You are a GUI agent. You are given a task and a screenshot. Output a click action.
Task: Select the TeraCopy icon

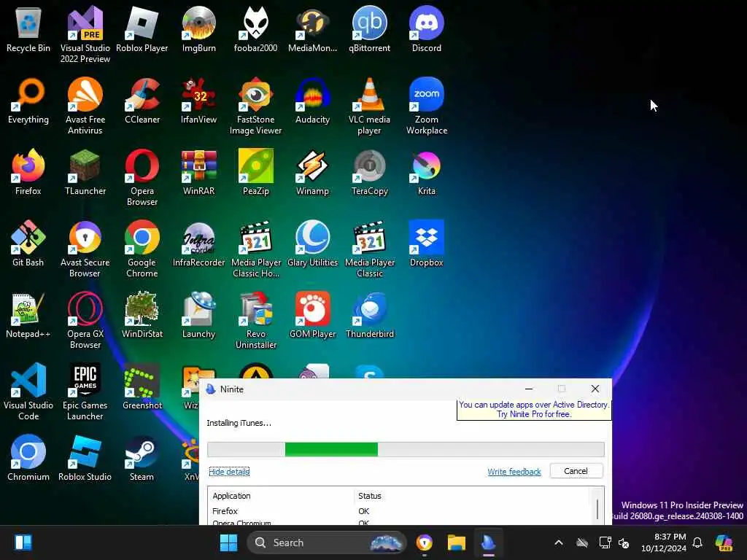369,172
